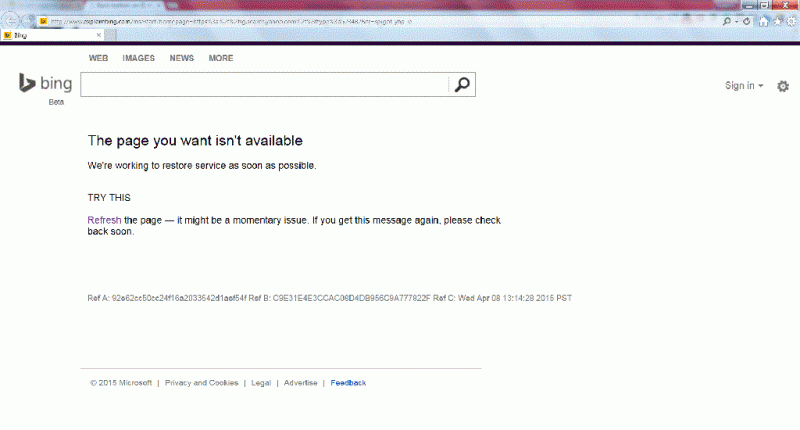Open the NEWS search category
The image size is (800, 430).
[x=181, y=59]
